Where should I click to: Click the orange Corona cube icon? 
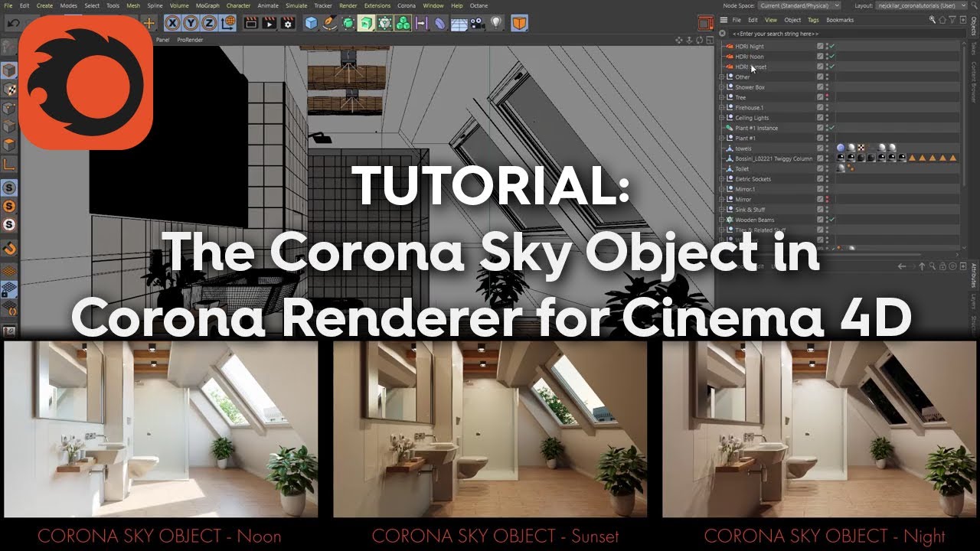click(x=520, y=23)
